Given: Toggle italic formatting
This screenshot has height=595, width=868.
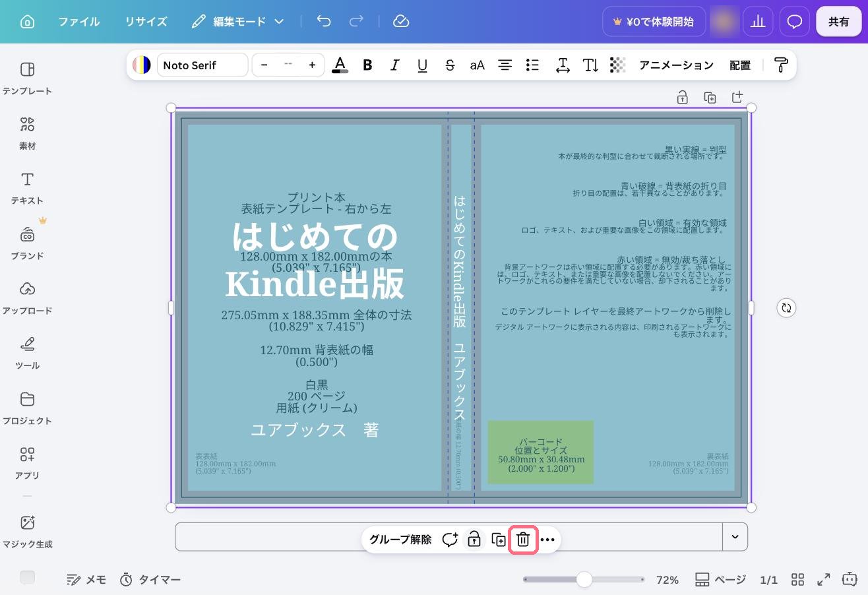Looking at the screenshot, I should click(x=395, y=65).
